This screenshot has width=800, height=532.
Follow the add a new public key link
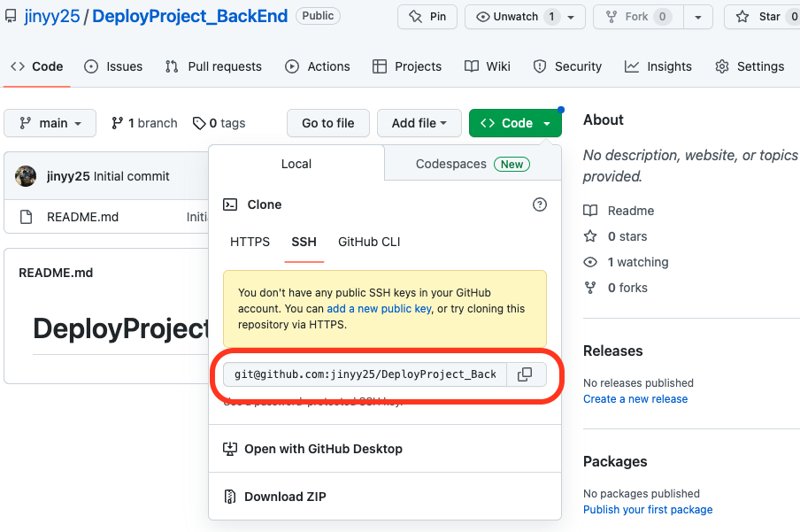(379, 308)
